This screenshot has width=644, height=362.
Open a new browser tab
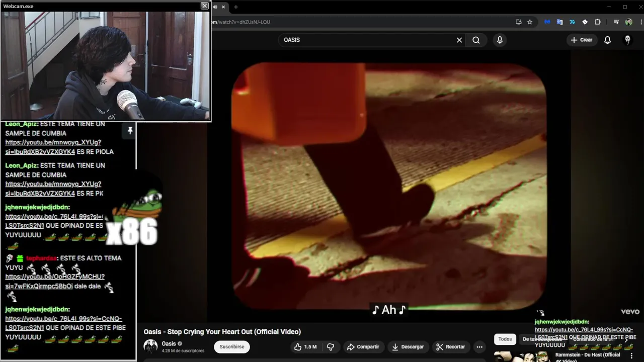point(235,7)
